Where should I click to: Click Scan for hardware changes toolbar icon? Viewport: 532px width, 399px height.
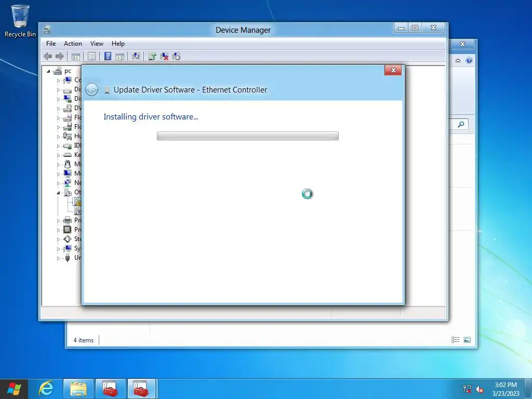click(x=136, y=56)
